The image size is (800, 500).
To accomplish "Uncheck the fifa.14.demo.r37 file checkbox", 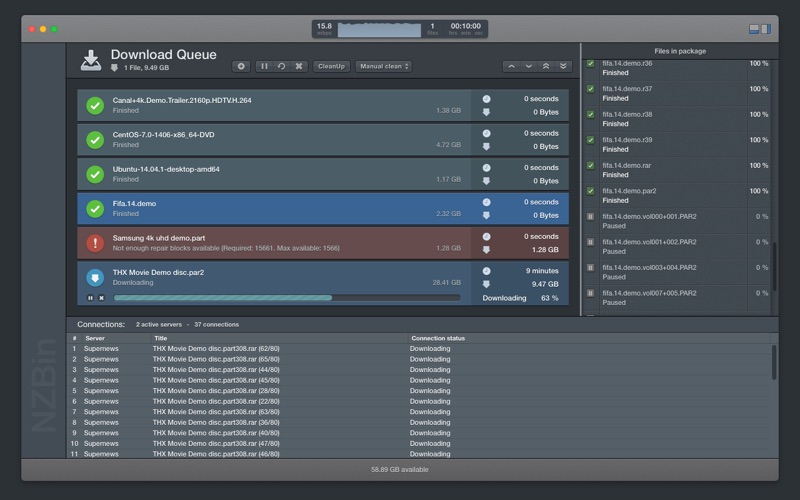I will tap(590, 89).
